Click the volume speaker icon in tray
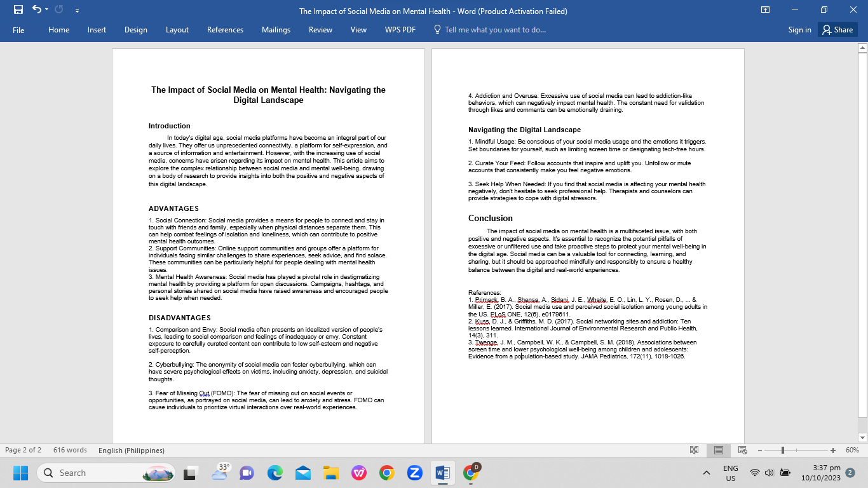Viewport: 868px width, 488px height. [770, 473]
